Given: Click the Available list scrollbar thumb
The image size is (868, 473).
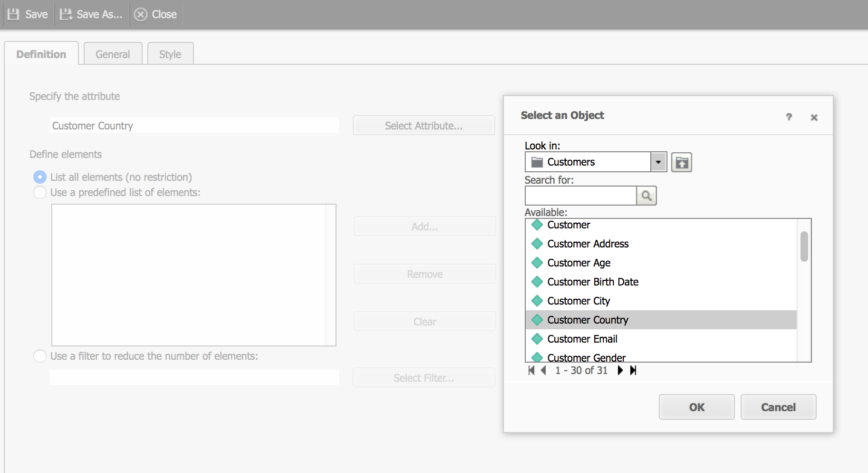Looking at the screenshot, I should click(x=804, y=246).
